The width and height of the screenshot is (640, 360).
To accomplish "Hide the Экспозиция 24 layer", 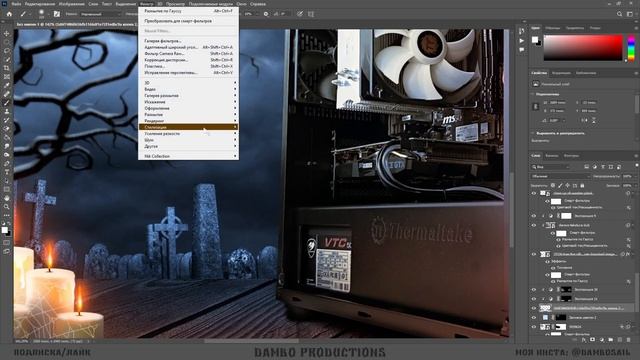I will [533, 299].
